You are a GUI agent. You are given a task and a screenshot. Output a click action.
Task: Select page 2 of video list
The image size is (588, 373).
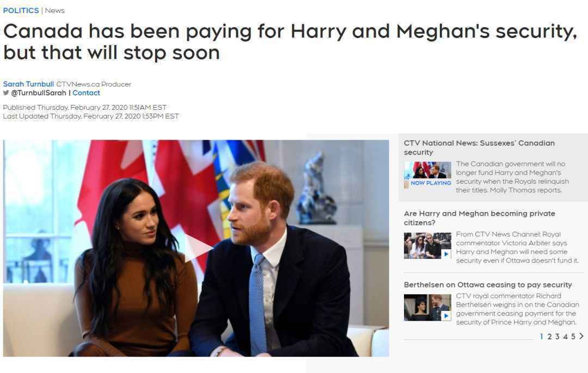(549, 337)
